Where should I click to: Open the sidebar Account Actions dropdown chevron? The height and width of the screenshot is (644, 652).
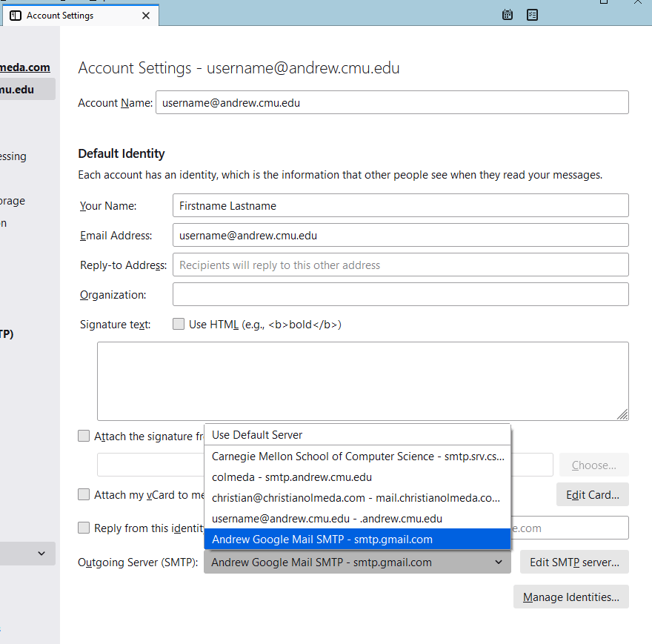(41, 554)
